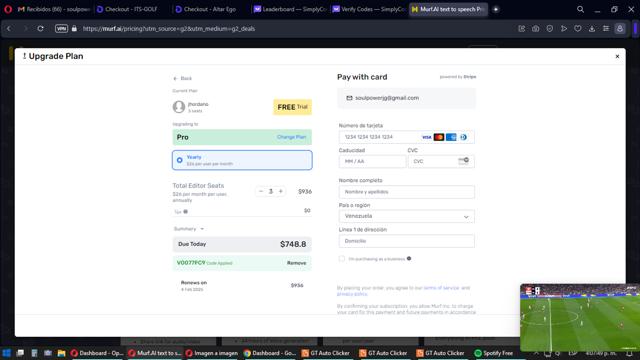Go Back in the upgrade dialog
The image size is (640, 360).
tap(182, 78)
